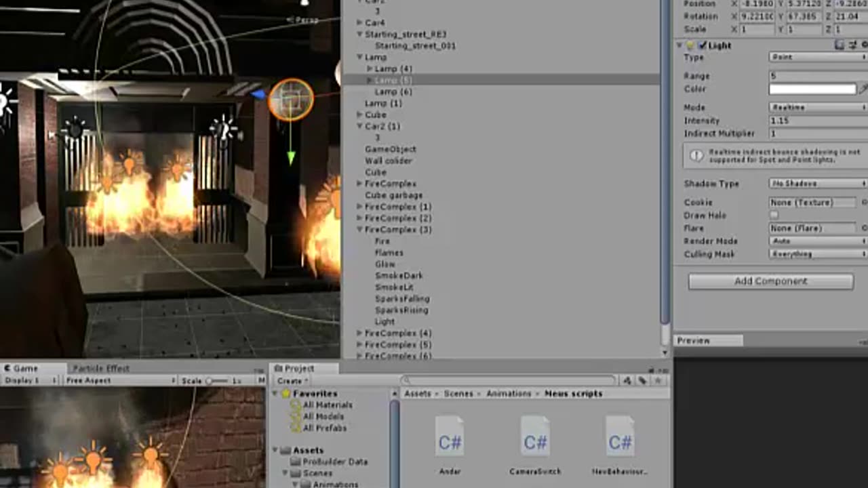
Task: Select the CameraSwitch C# script icon
Action: 535,436
